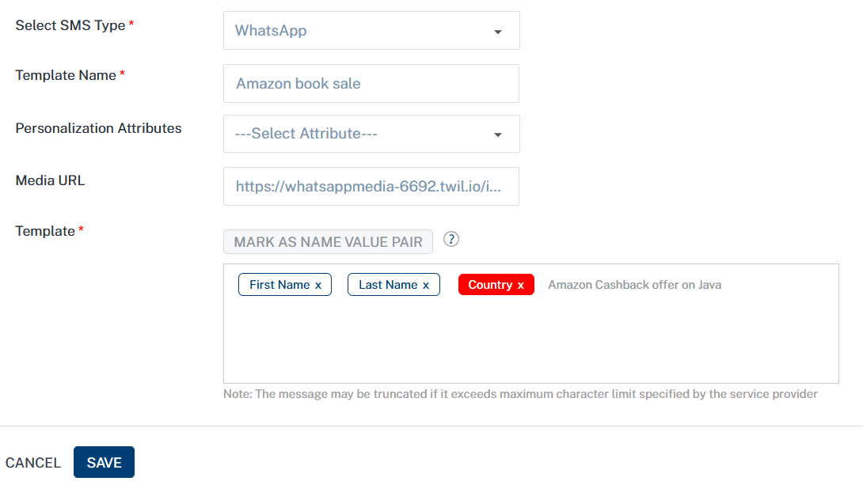Remove the First Name tag
The width and height of the screenshot is (863, 504).
[x=318, y=286]
